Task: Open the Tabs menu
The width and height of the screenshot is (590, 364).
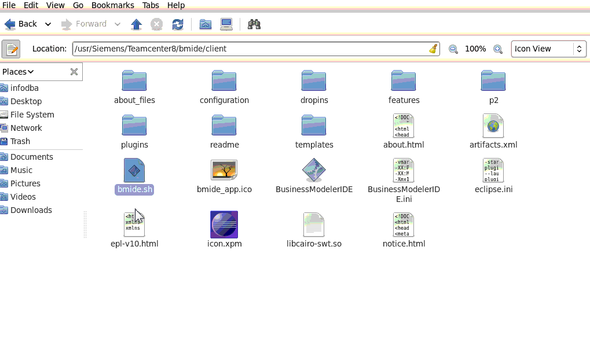Action: coord(151,5)
